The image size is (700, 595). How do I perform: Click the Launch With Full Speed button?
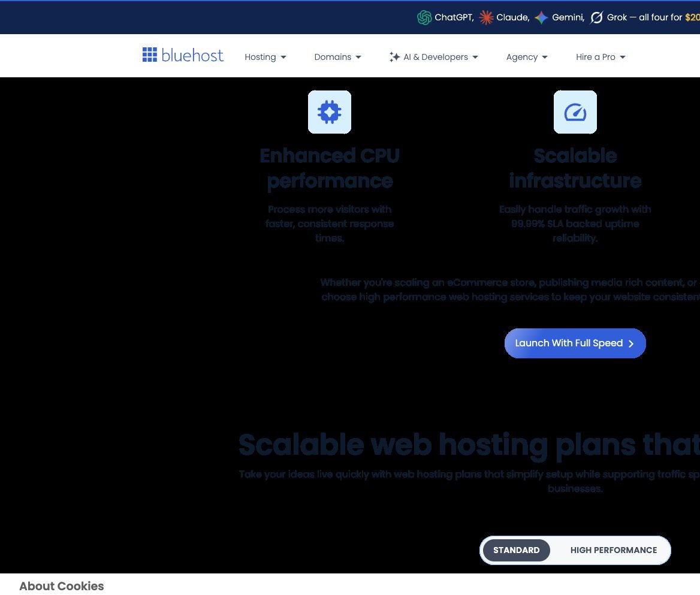coord(575,343)
